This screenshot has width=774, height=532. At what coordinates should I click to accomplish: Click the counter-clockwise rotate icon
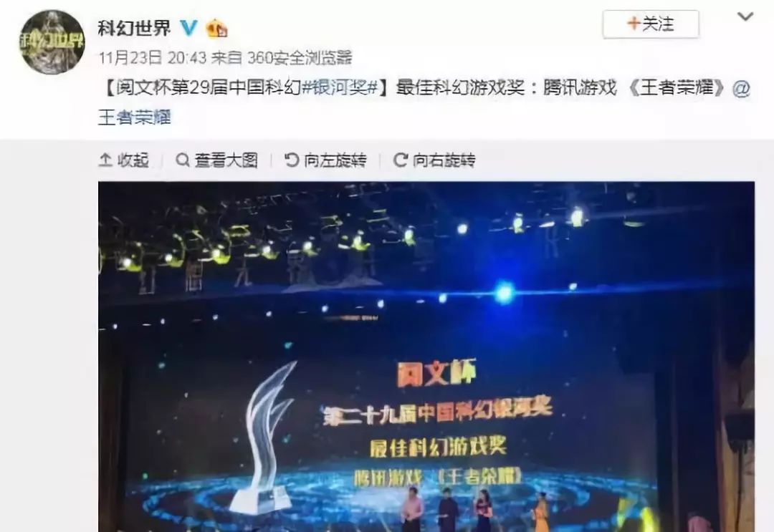[292, 160]
